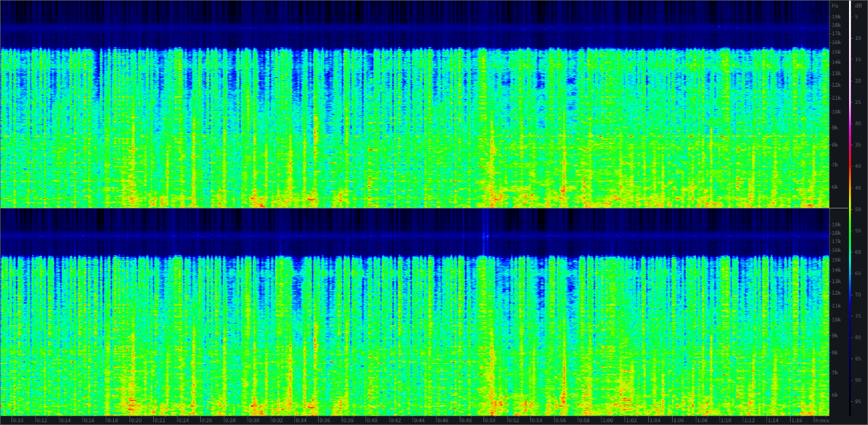This screenshot has width=868, height=425.
Task: Click the 0:40 mark on the time ruler
Action: coord(372,420)
